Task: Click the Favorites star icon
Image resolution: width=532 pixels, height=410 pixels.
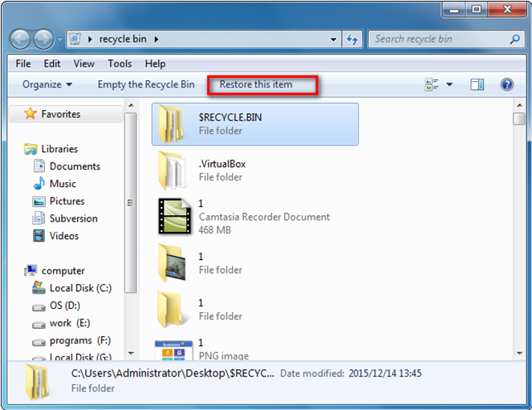Action: (30, 113)
